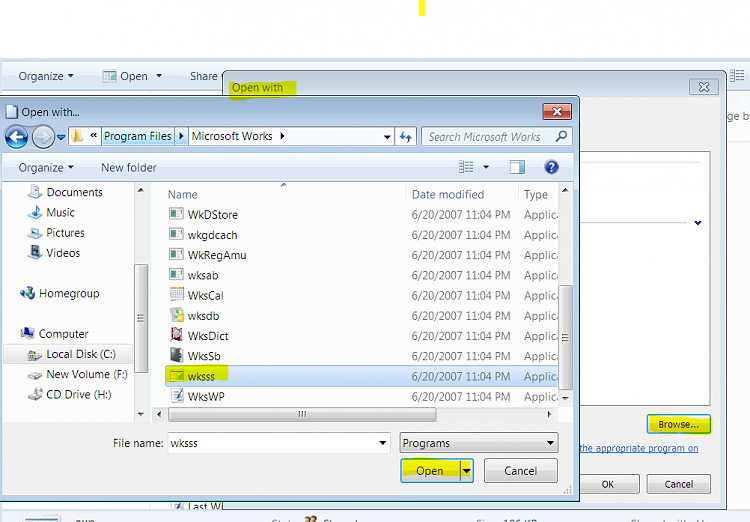Screen dimensions: 750x522
Task: Open the Explorer Open dropdown arrow
Action: click(x=159, y=76)
